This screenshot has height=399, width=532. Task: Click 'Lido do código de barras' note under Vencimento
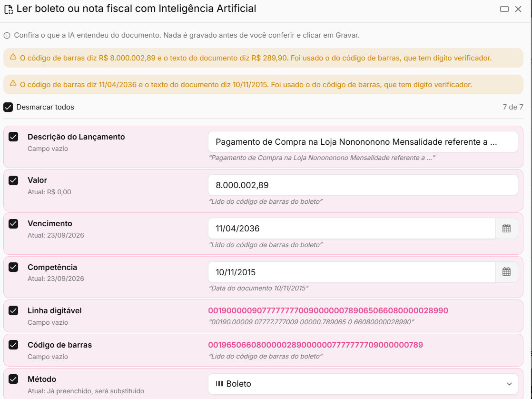[266, 245]
